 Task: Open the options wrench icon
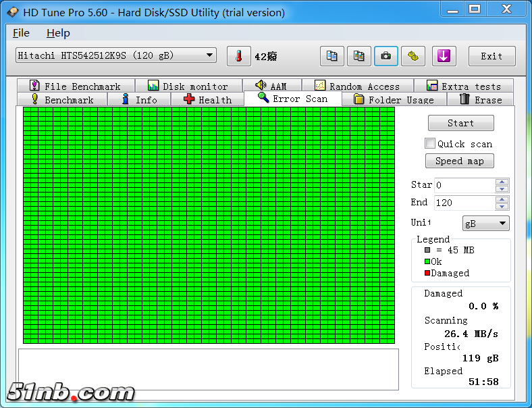[x=413, y=56]
